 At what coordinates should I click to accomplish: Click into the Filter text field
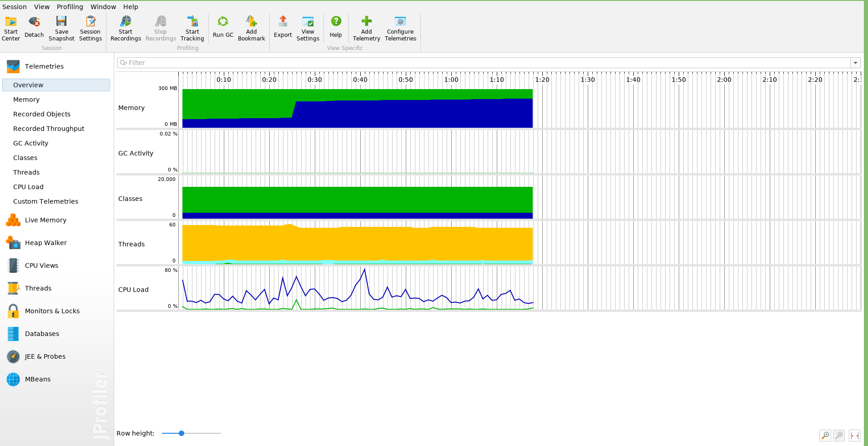[484, 63]
